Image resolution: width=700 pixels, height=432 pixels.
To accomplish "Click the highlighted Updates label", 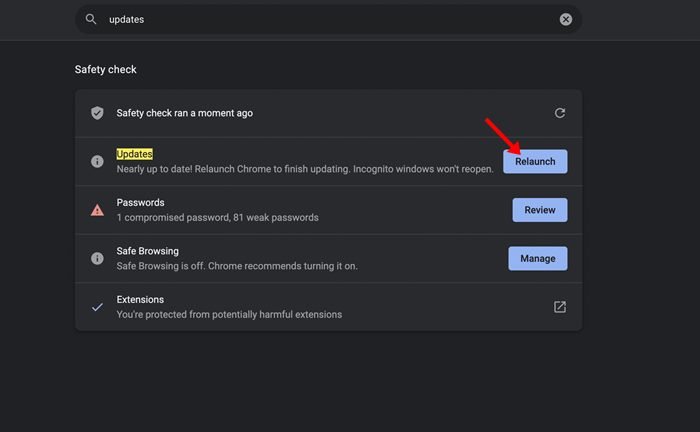I will tap(133, 154).
